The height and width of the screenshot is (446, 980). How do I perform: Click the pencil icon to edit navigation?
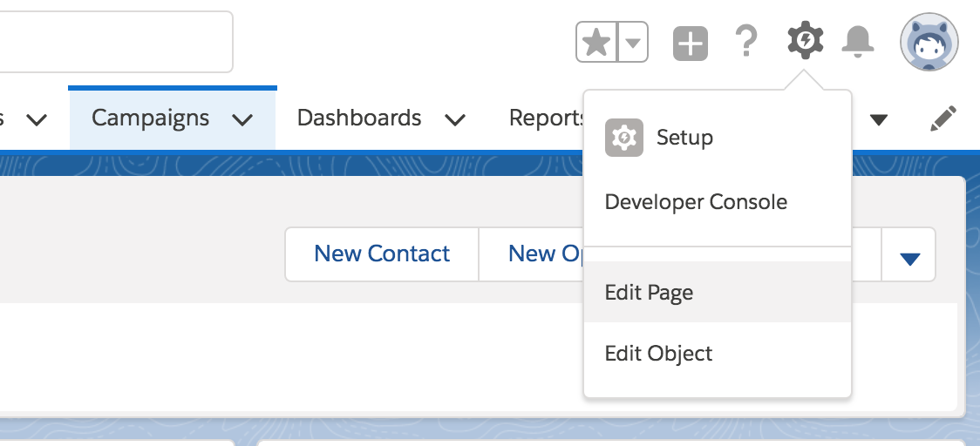tap(943, 118)
